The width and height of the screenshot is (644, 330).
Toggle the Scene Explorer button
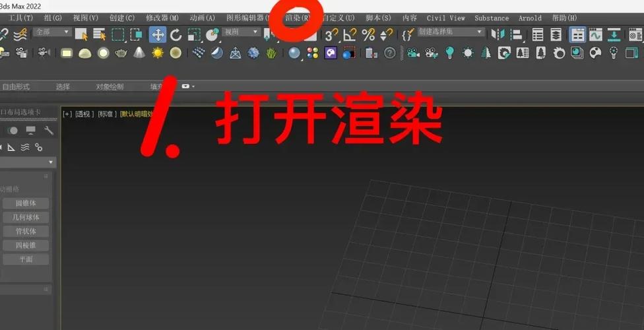pyautogui.click(x=538, y=35)
